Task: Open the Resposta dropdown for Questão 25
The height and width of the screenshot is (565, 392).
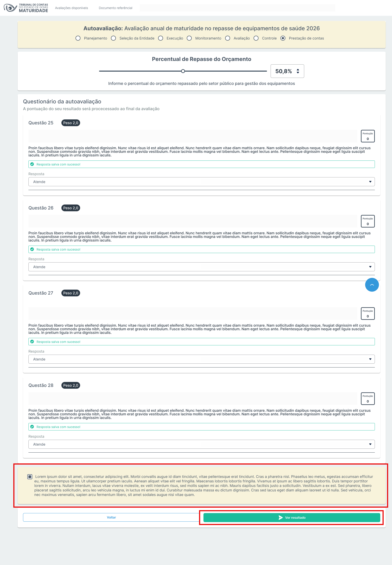Action: 201,182
